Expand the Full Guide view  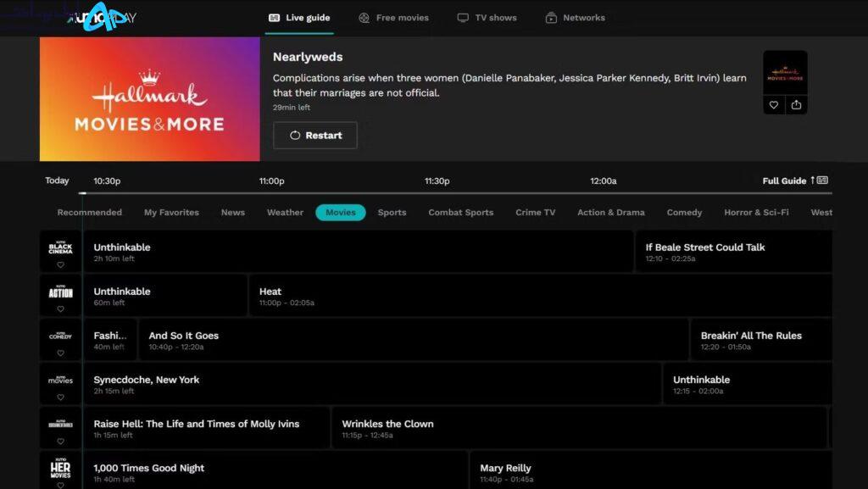tap(794, 181)
